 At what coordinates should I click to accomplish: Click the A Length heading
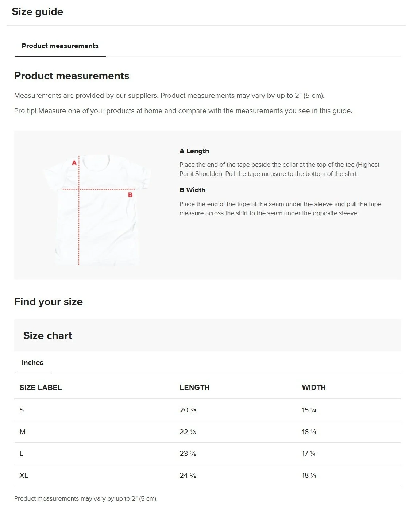pyautogui.click(x=194, y=151)
